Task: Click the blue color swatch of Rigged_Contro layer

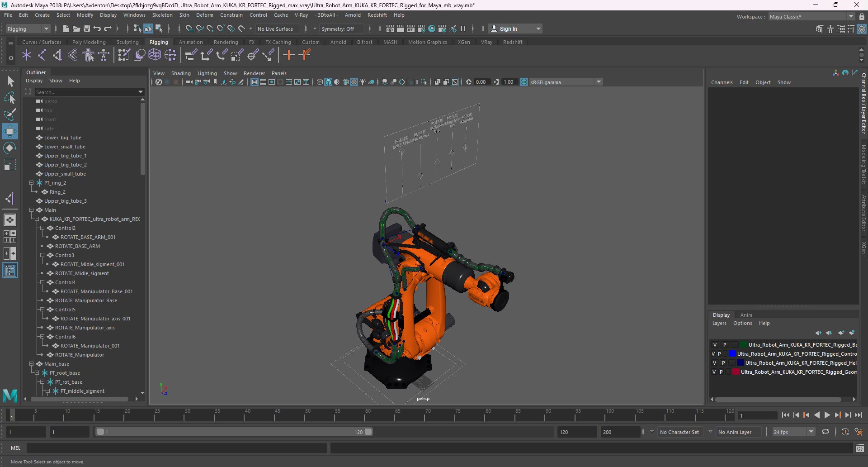Action: [x=732, y=354]
